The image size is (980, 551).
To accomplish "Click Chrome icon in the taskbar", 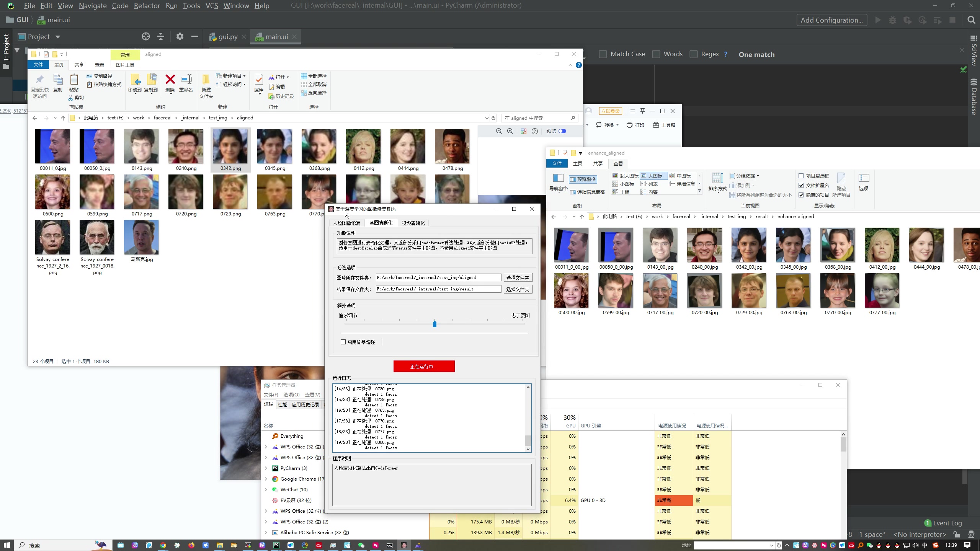I will coord(163,545).
